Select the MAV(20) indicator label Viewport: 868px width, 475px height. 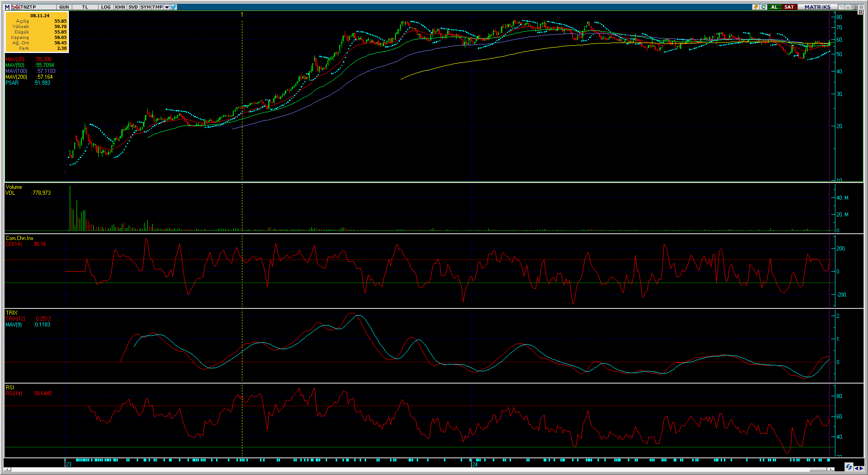click(15, 59)
